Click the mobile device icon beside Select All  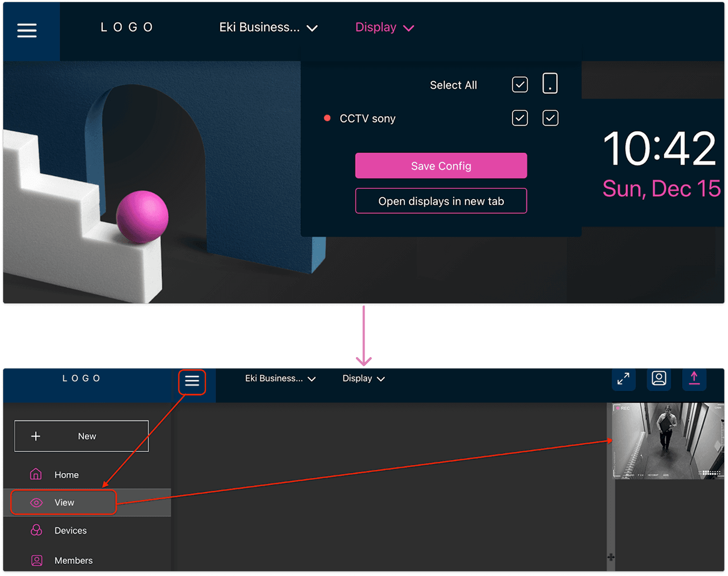(x=549, y=84)
